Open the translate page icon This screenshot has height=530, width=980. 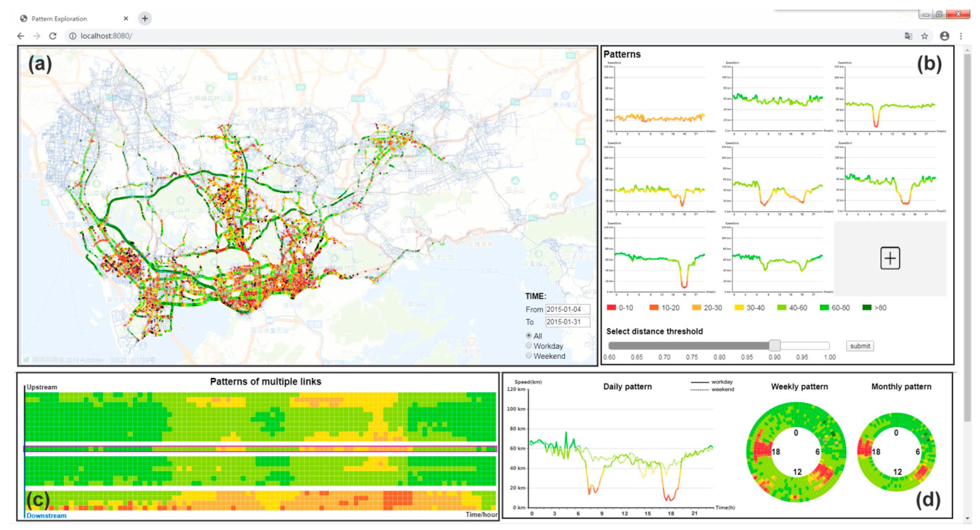(x=908, y=36)
